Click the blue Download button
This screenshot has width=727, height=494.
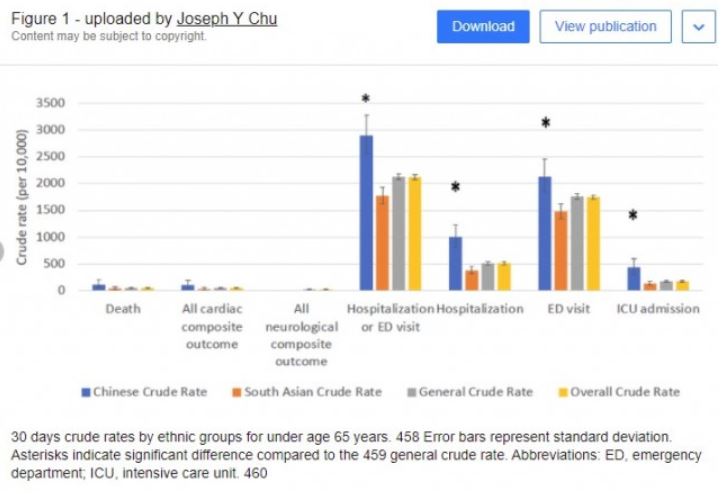(483, 27)
